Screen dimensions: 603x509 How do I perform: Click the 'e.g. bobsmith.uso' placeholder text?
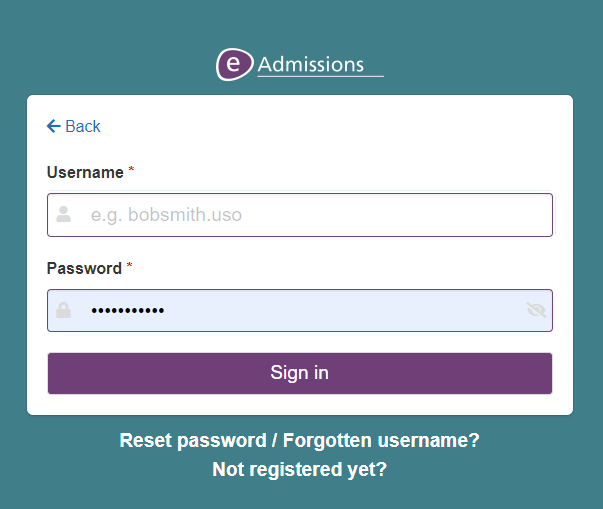[166, 214]
